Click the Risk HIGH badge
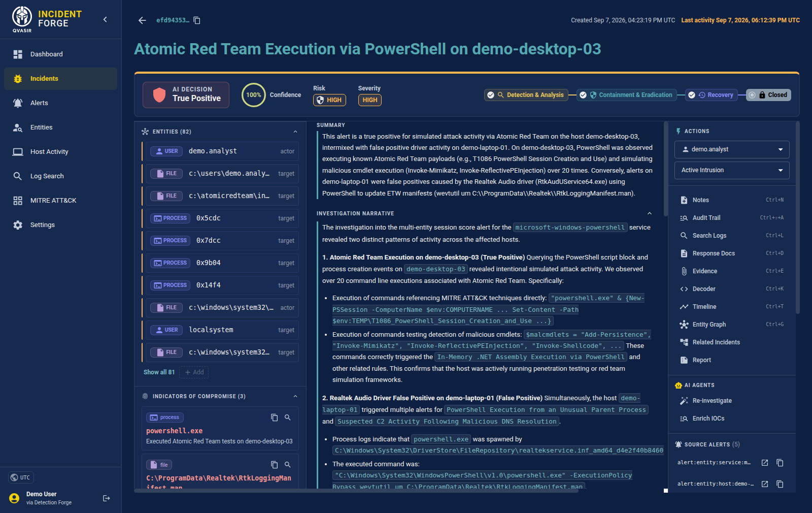The image size is (812, 513). pos(329,100)
